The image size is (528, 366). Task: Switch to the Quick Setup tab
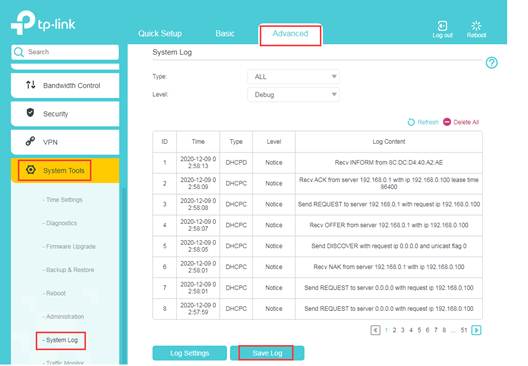pyautogui.click(x=160, y=33)
